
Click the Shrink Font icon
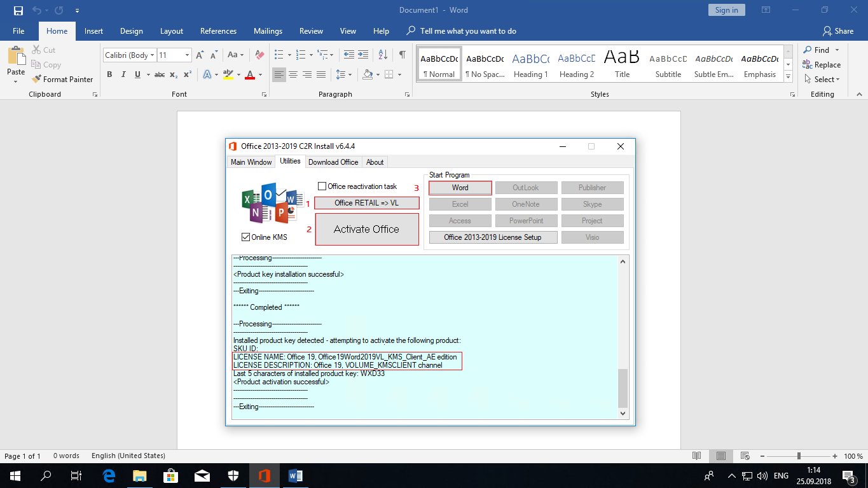pyautogui.click(x=213, y=55)
